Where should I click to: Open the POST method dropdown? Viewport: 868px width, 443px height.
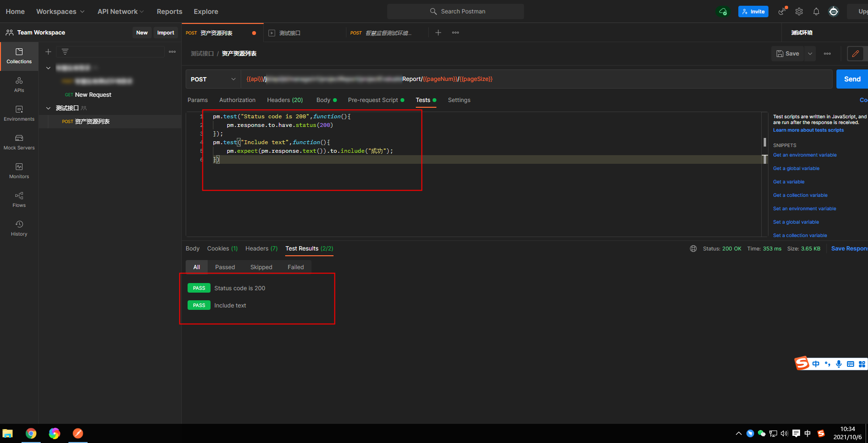click(213, 79)
